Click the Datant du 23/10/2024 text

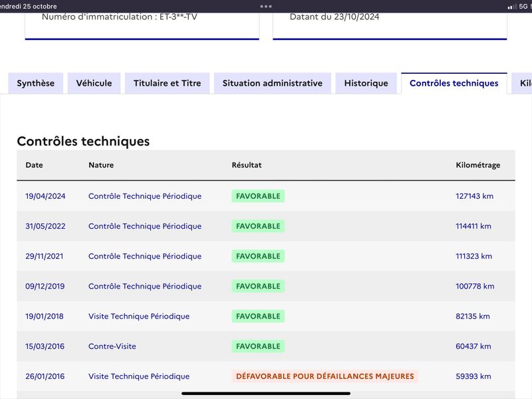tap(334, 17)
